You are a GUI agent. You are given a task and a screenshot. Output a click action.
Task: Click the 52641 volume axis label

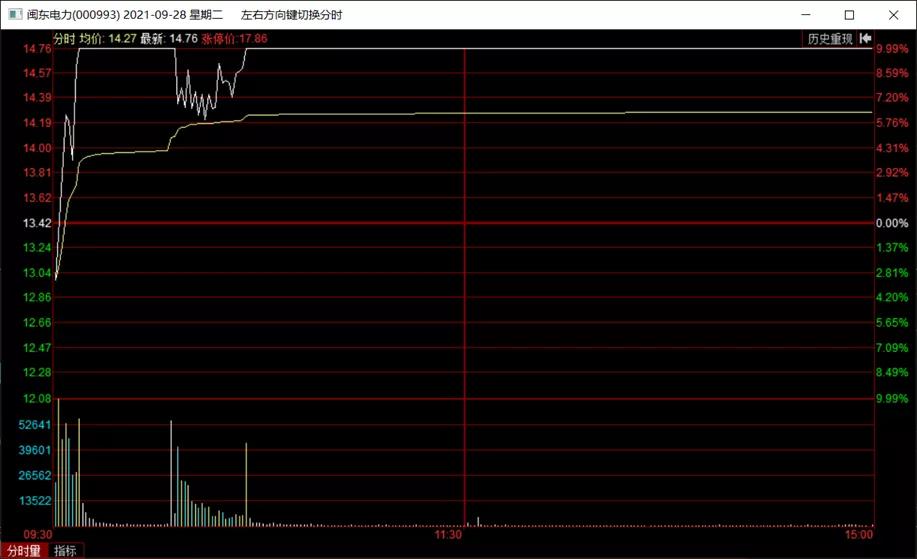pyautogui.click(x=35, y=425)
